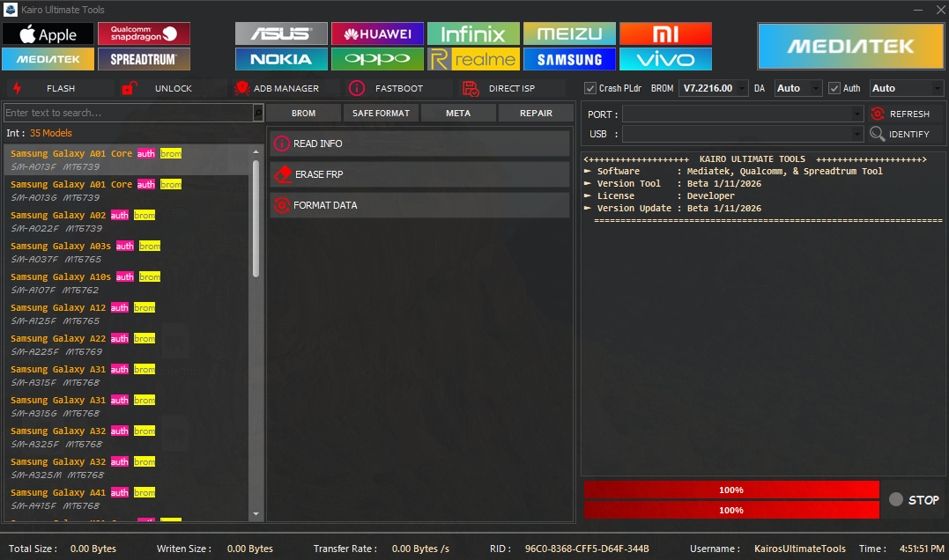Image resolution: width=949 pixels, height=560 pixels.
Task: Click the Refresh ports icon
Action: point(878,114)
